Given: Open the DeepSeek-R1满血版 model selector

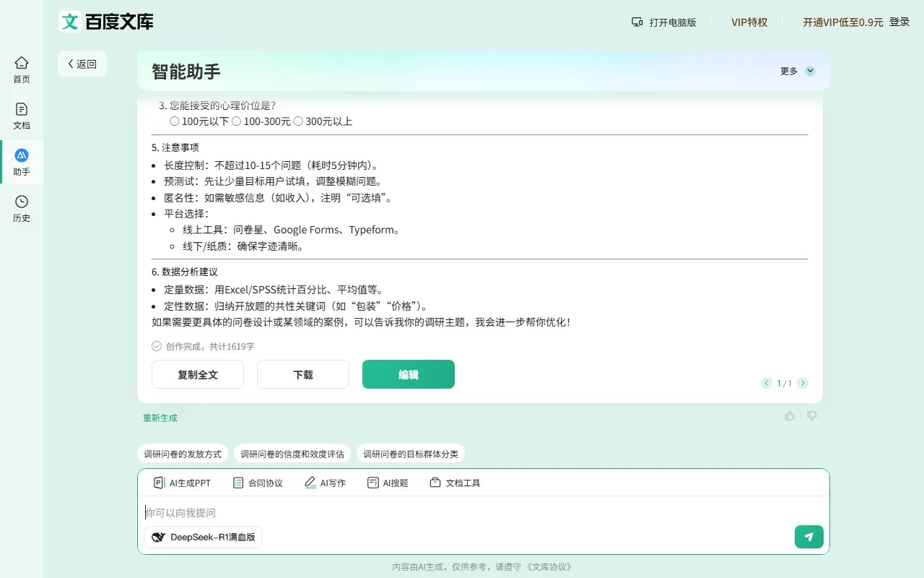Looking at the screenshot, I should (x=204, y=537).
